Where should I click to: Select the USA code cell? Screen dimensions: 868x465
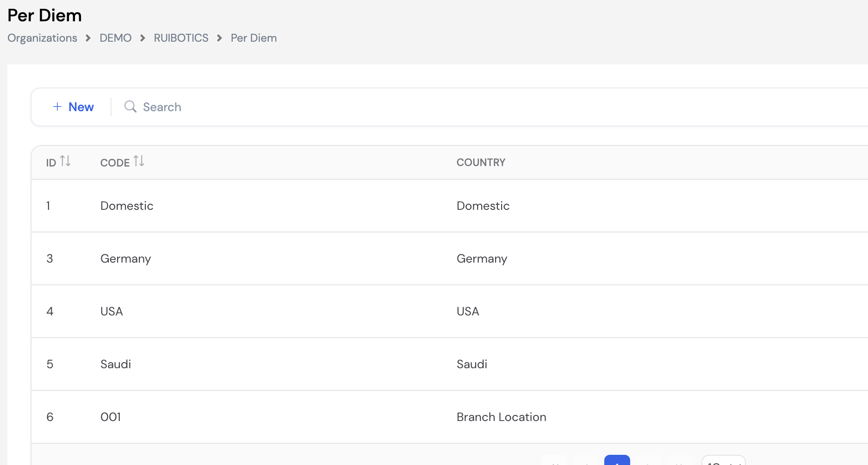click(112, 311)
